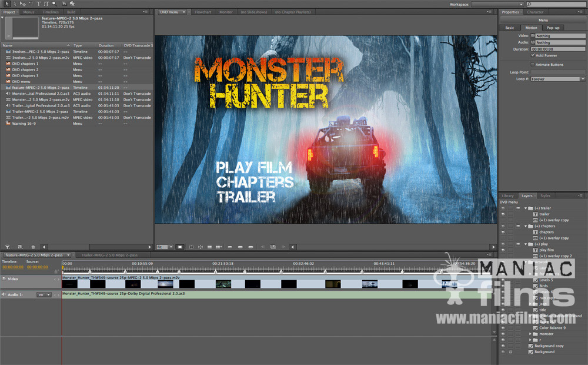Switch to the Flowchart tab
Viewport: 588px width, 365px height.
click(x=203, y=12)
